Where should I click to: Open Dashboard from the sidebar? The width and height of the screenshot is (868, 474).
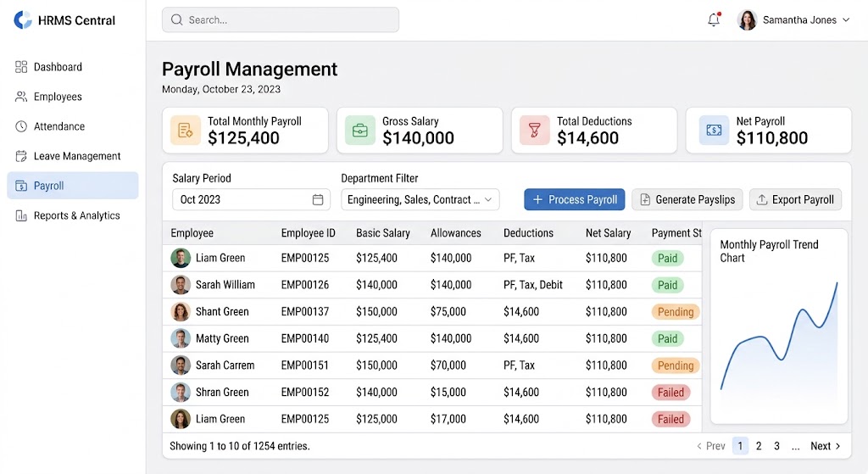[73, 67]
